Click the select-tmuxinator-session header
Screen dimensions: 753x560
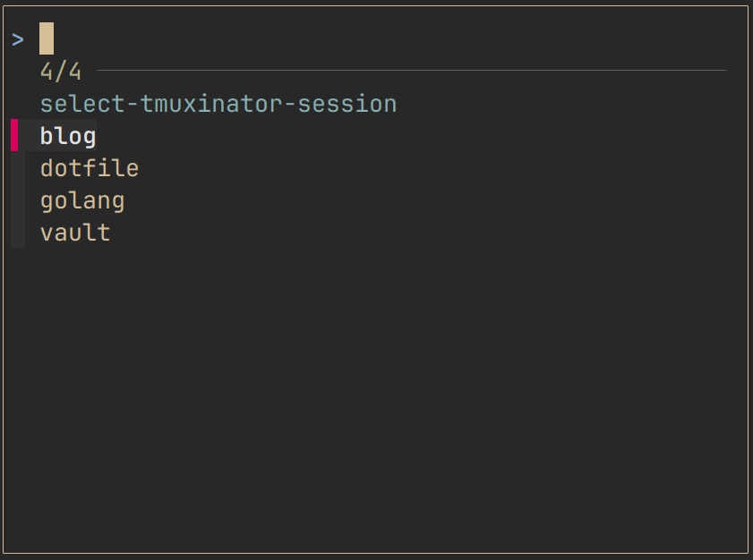[218, 104]
